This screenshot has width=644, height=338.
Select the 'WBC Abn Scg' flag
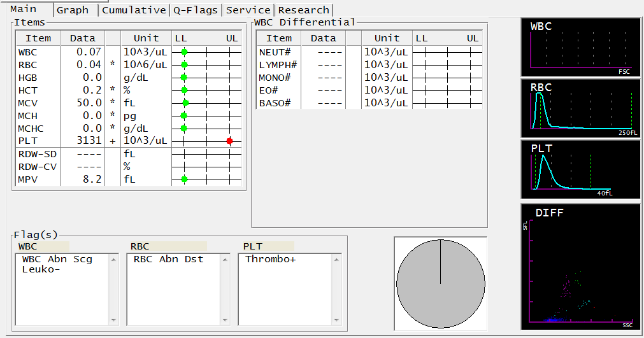pyautogui.click(x=57, y=259)
